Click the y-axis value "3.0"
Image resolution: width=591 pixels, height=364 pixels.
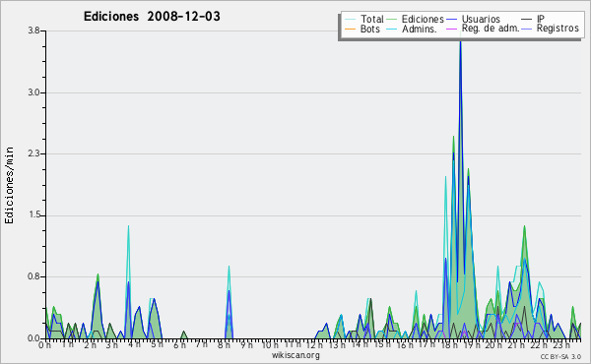click(x=33, y=92)
